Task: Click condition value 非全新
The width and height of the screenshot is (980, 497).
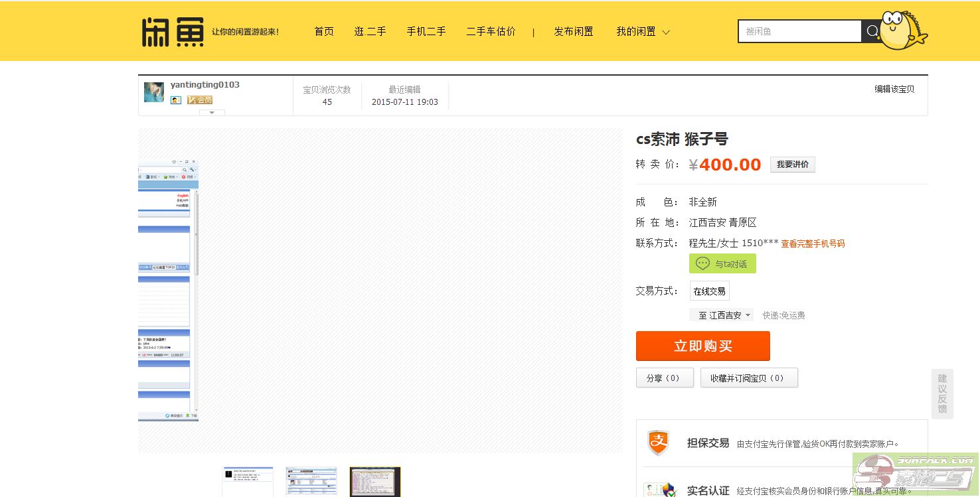Action: pyautogui.click(x=702, y=202)
